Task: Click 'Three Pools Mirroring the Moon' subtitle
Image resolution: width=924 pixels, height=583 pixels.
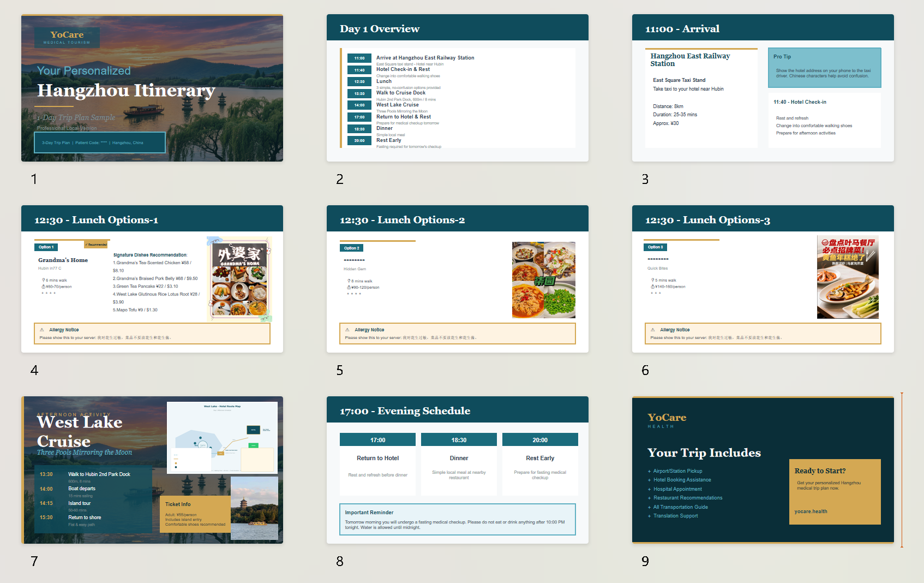Action: [x=85, y=453]
